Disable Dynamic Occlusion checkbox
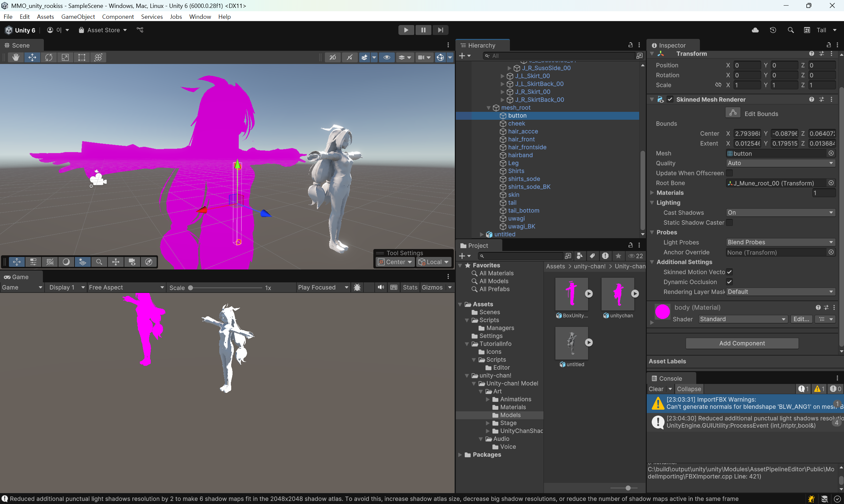Screen dimensions: 844x504 pyautogui.click(x=730, y=282)
